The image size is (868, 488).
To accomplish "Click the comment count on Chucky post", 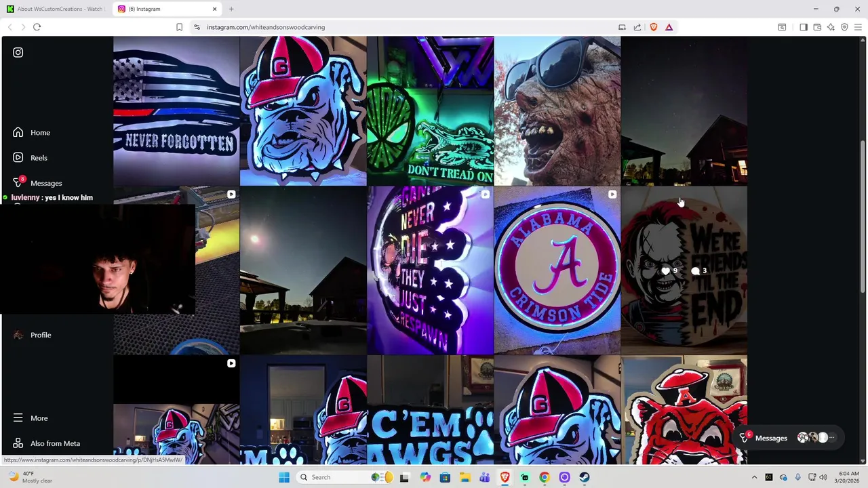I will 699,271.
